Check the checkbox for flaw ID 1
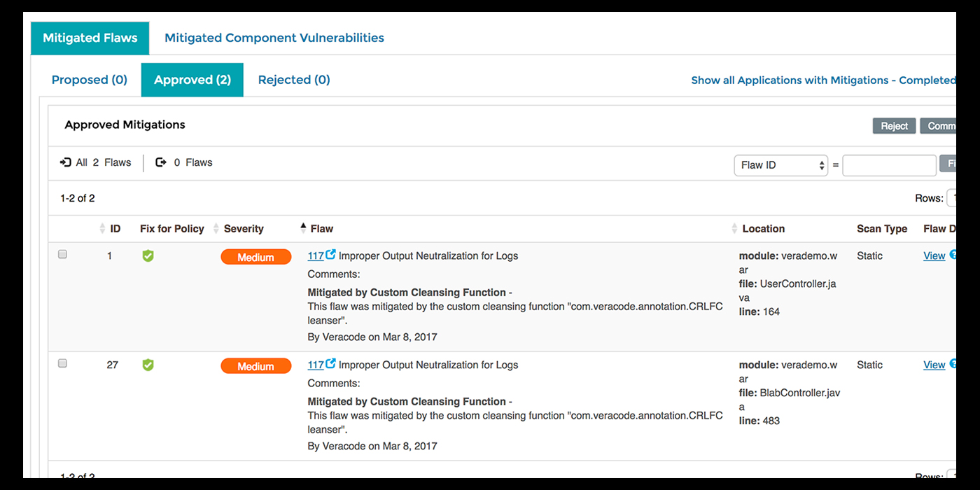 point(62,254)
